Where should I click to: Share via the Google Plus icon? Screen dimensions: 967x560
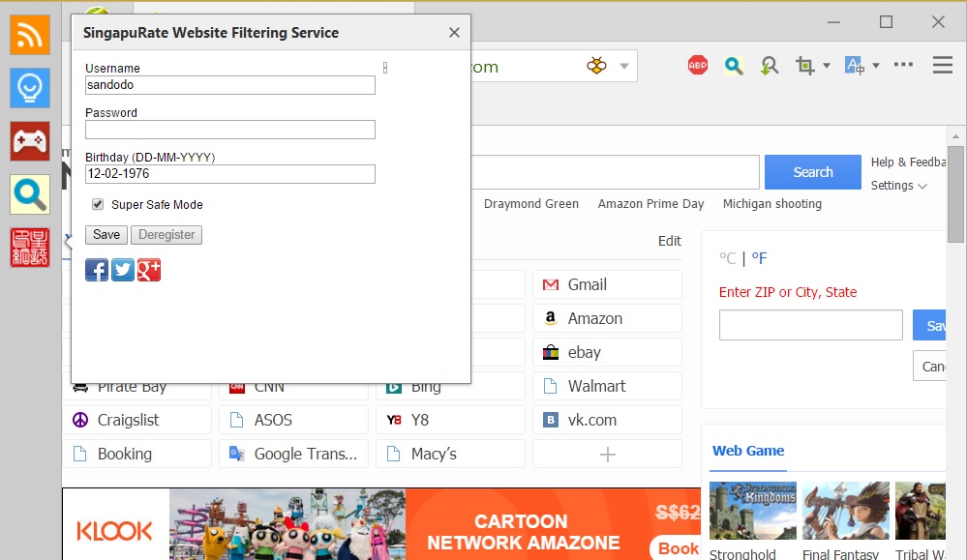149,270
